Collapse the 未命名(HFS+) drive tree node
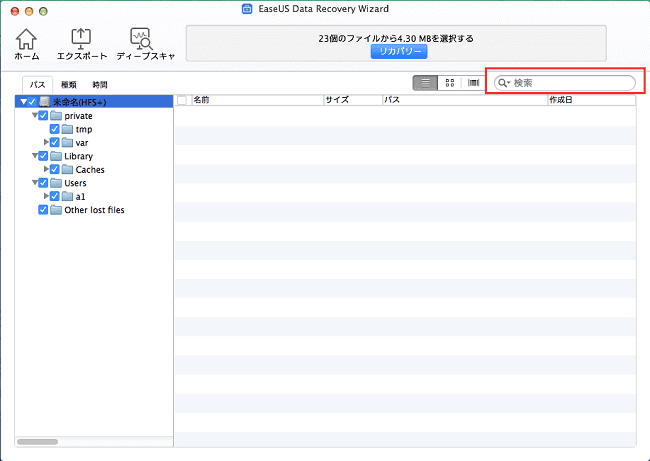Viewport: 650px width, 461px height. click(x=24, y=102)
